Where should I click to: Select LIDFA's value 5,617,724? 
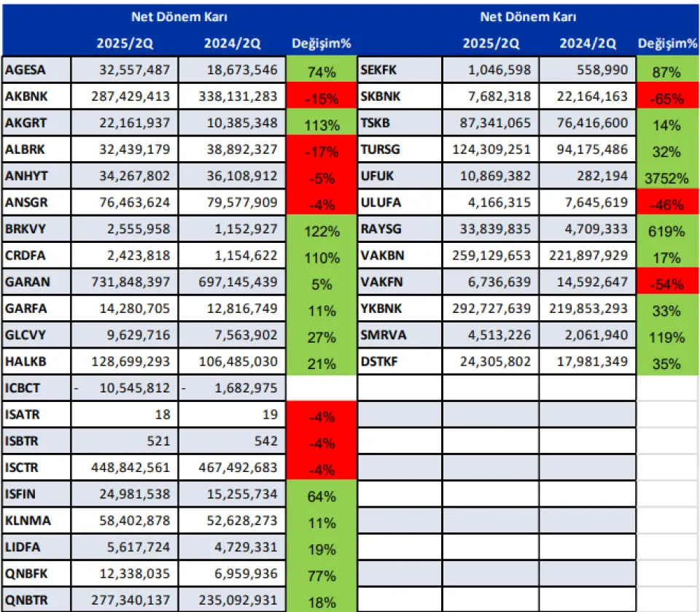139,547
